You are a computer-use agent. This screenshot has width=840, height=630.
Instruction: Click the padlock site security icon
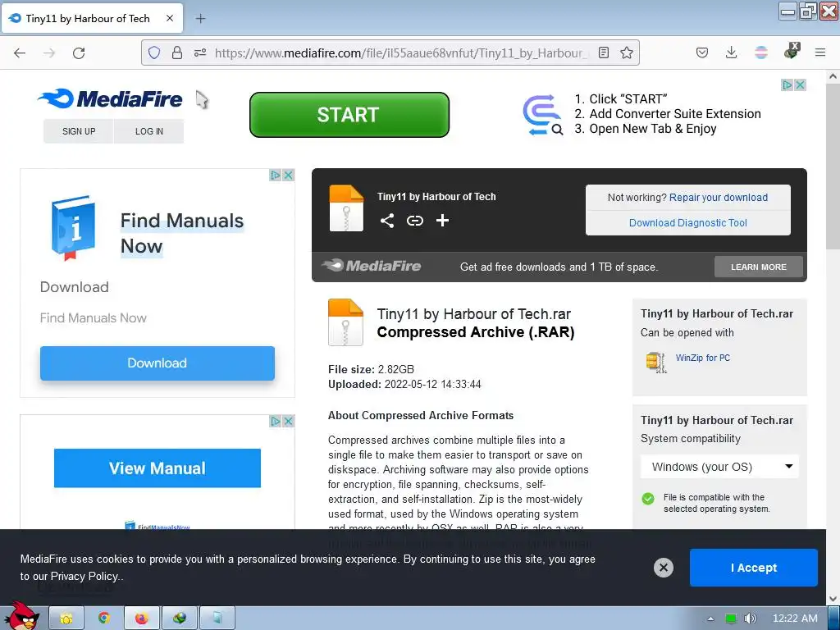pyautogui.click(x=177, y=52)
